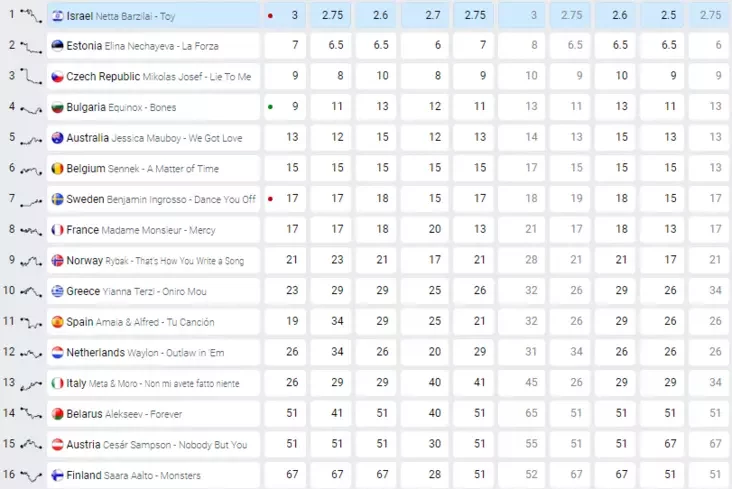Image resolution: width=732 pixels, height=489 pixels.
Task: Click the Norway flag icon
Action: tap(57, 261)
